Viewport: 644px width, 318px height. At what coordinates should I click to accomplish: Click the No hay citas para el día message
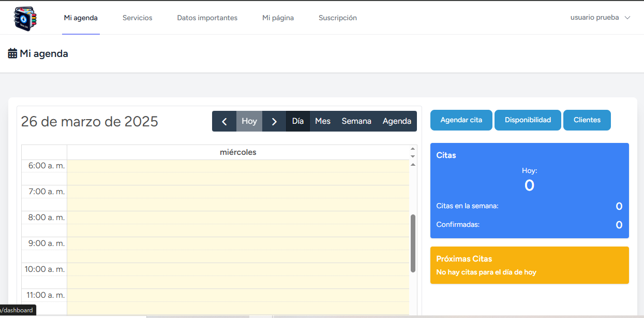(x=486, y=272)
